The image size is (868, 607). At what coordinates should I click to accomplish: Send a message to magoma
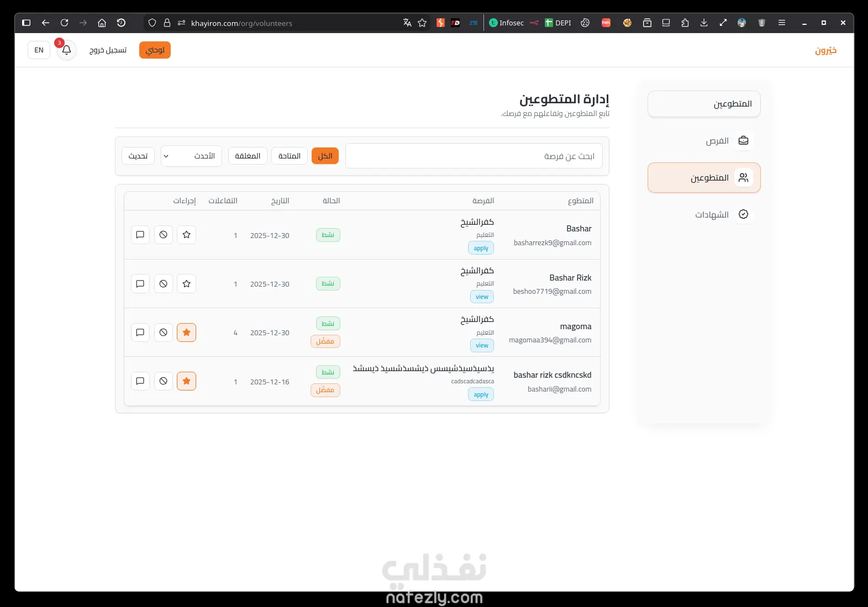pyautogui.click(x=140, y=332)
